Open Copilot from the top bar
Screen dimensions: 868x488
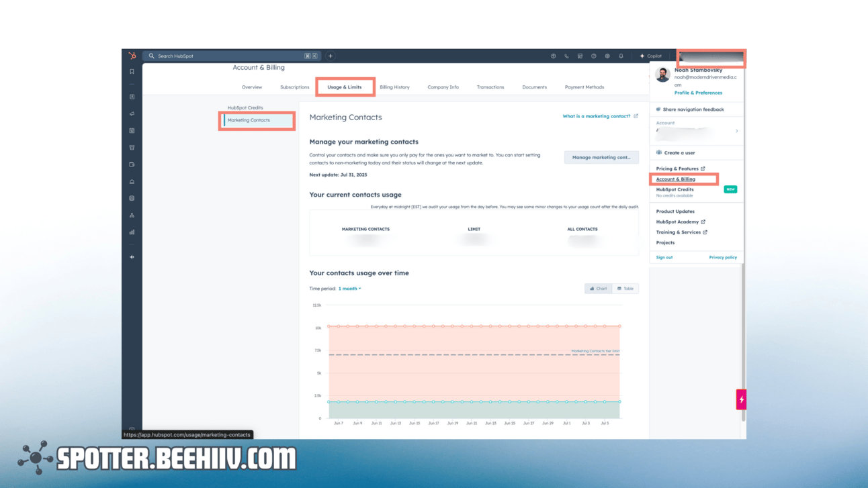coord(651,56)
